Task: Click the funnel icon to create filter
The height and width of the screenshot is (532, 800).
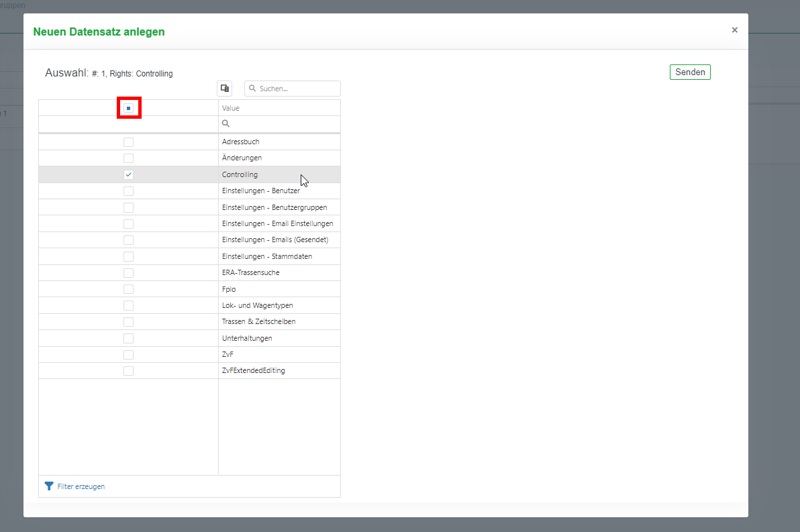Action: 49,486
